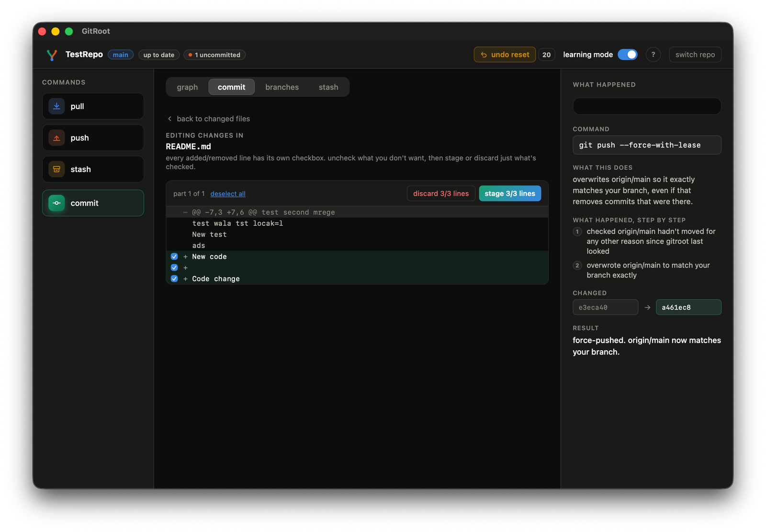Click the main branch badge
Viewport: 766px width, 532px height.
121,55
